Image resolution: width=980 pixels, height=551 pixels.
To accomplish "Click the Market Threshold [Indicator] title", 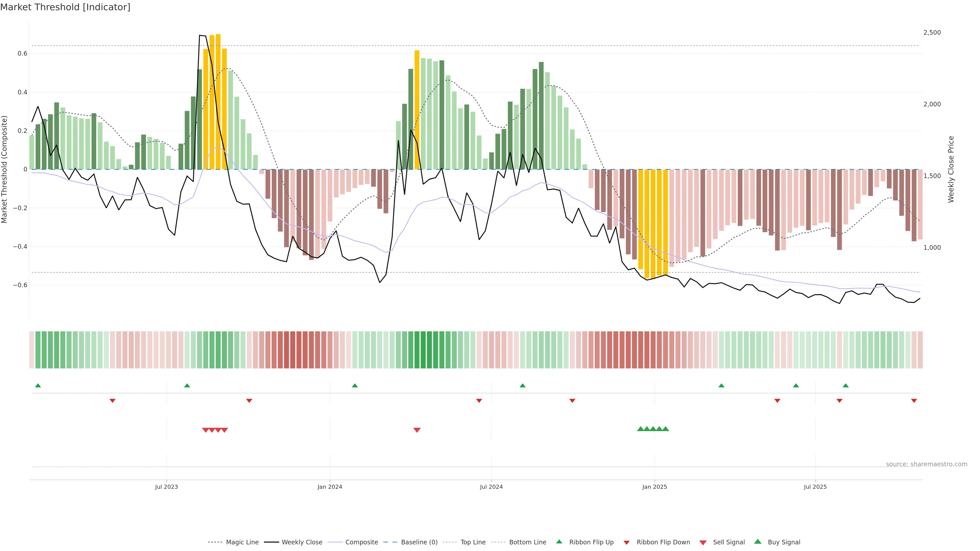I will [x=65, y=7].
